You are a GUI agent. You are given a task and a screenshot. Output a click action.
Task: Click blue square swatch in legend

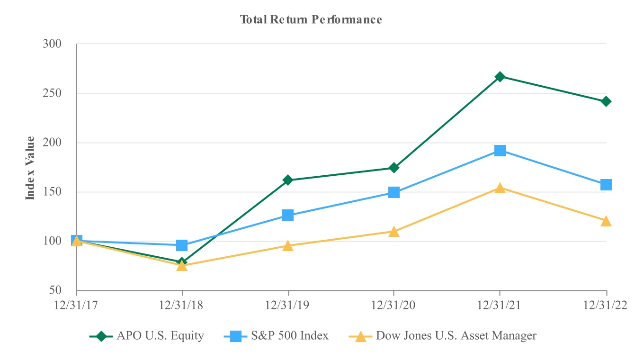coord(235,336)
